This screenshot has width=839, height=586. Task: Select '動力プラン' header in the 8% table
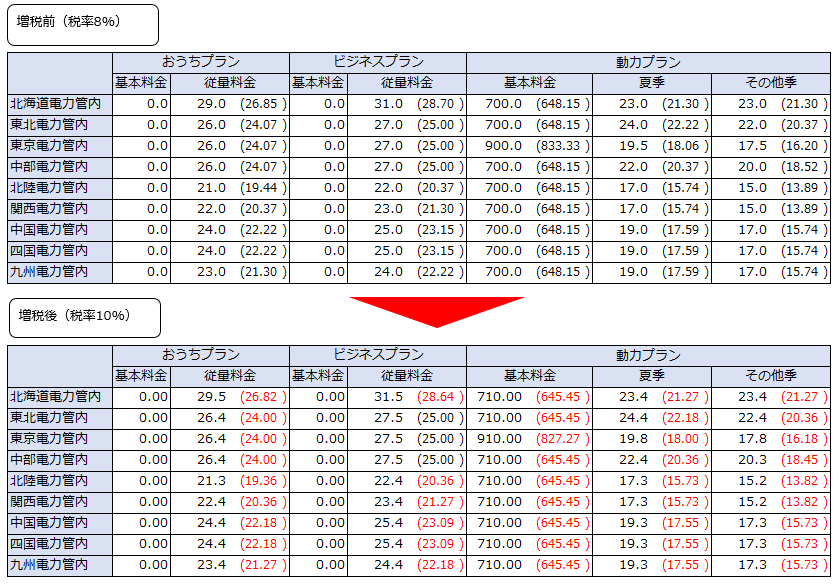649,63
